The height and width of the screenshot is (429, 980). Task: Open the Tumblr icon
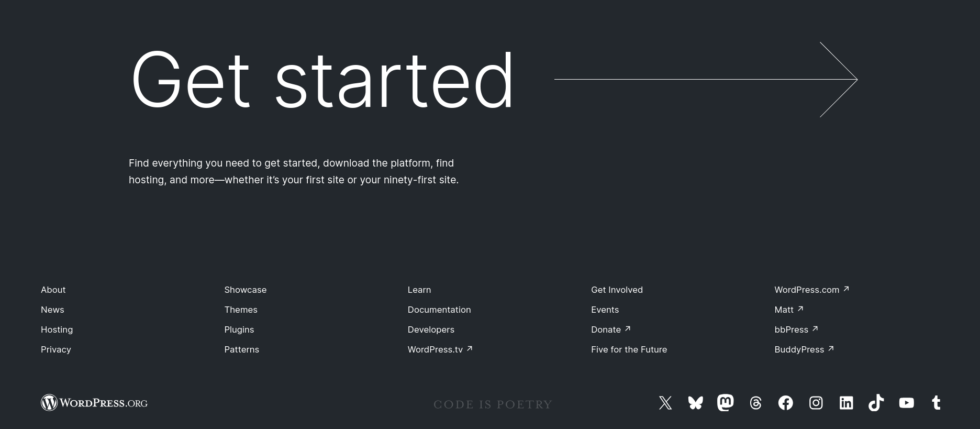pos(936,403)
